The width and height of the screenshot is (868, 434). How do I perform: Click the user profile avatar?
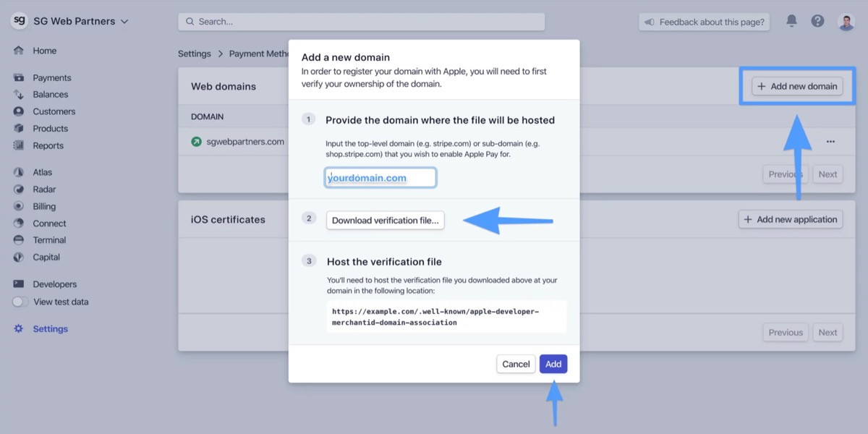click(x=846, y=22)
